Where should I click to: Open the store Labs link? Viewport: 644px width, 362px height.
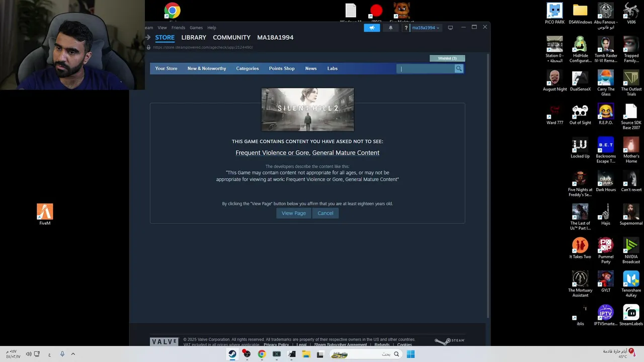[333, 68]
